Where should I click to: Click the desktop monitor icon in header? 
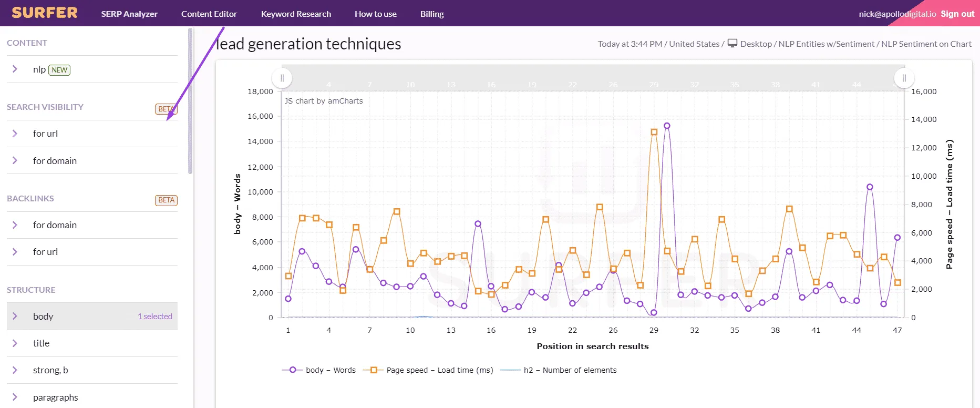tap(733, 44)
